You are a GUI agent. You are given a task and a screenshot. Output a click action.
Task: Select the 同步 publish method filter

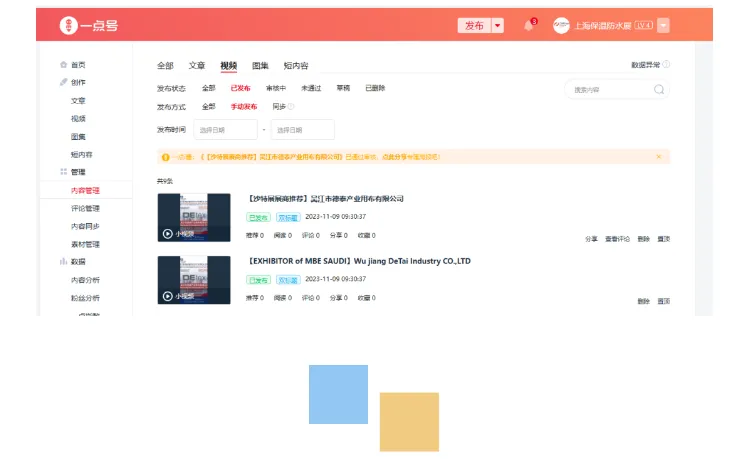(x=279, y=107)
